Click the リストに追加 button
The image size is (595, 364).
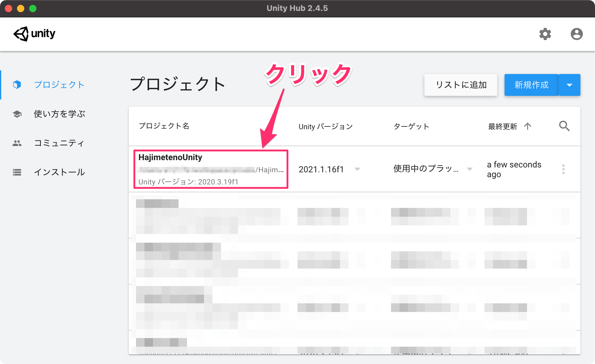461,85
